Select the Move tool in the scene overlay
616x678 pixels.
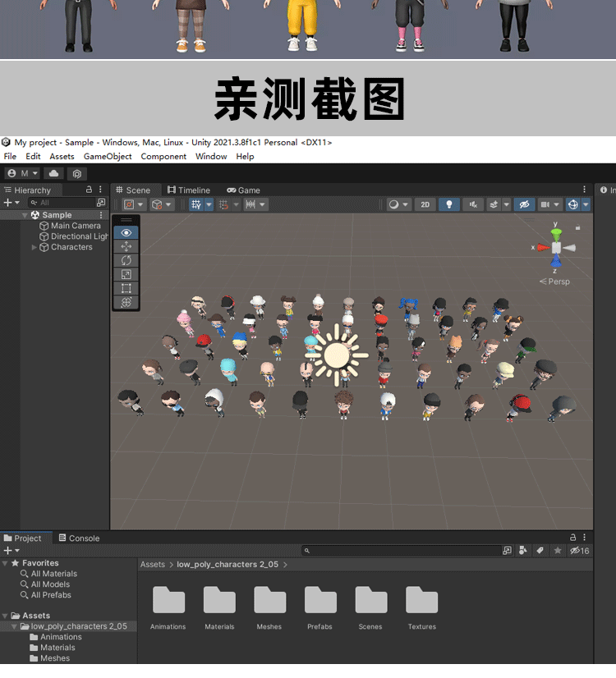tap(126, 246)
